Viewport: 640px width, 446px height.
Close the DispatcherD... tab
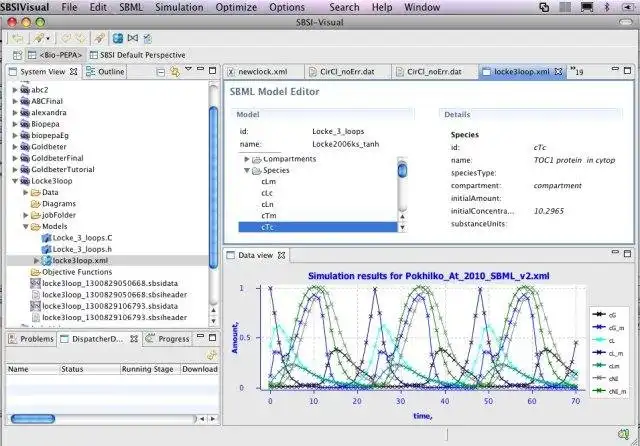(134, 339)
